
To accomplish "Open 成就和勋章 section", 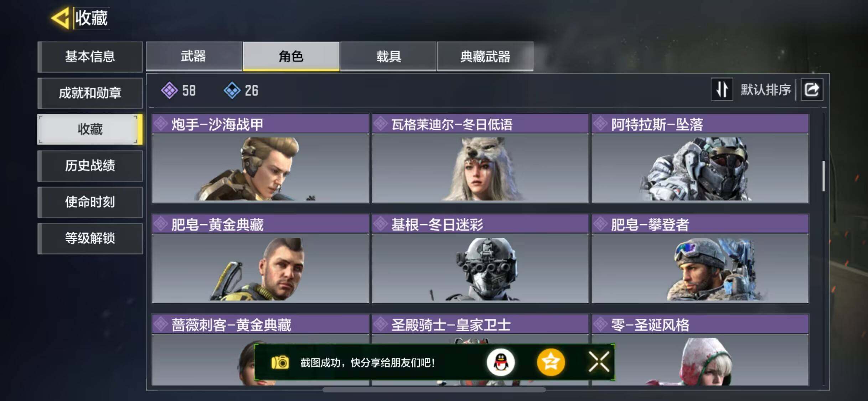I will [x=90, y=93].
